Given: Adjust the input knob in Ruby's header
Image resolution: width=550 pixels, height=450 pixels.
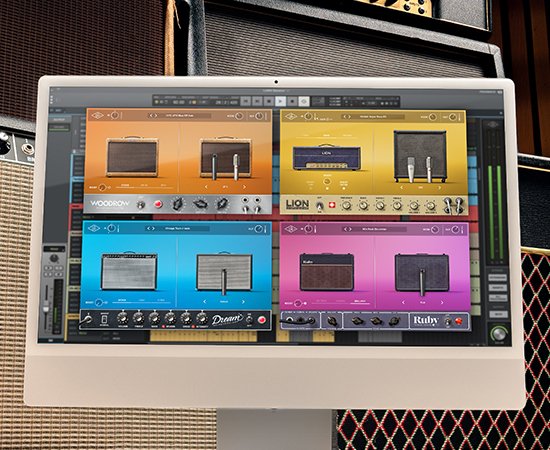Looking at the screenshot, I should 308,229.
